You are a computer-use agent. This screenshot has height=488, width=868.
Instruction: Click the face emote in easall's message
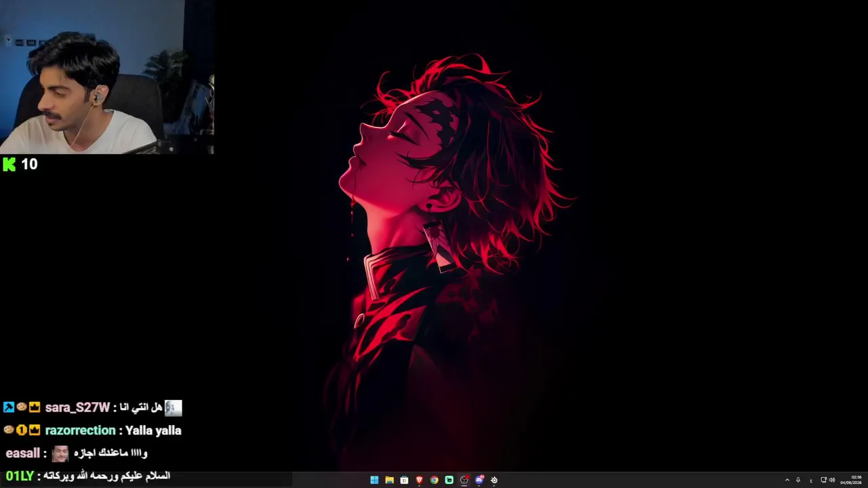coord(60,453)
